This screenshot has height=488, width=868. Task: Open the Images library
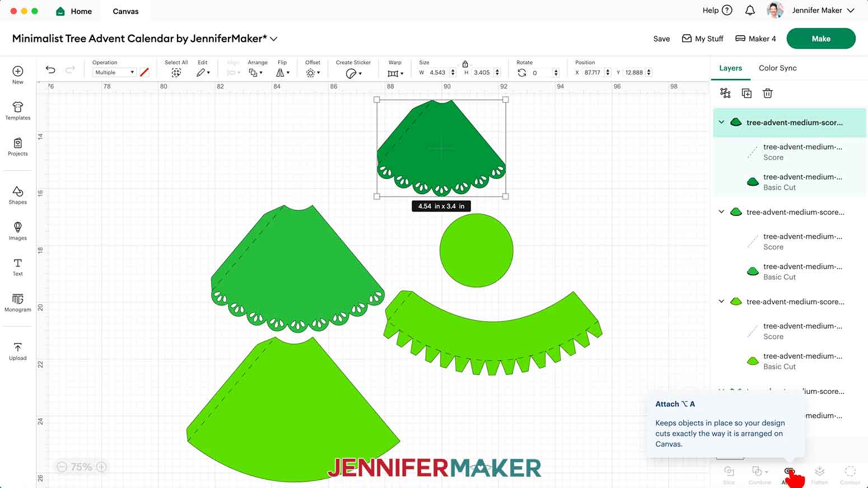click(x=18, y=231)
